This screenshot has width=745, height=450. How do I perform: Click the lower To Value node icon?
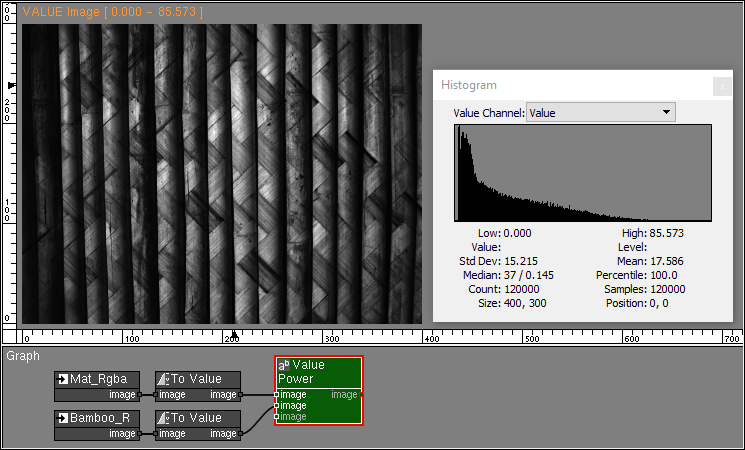(165, 418)
